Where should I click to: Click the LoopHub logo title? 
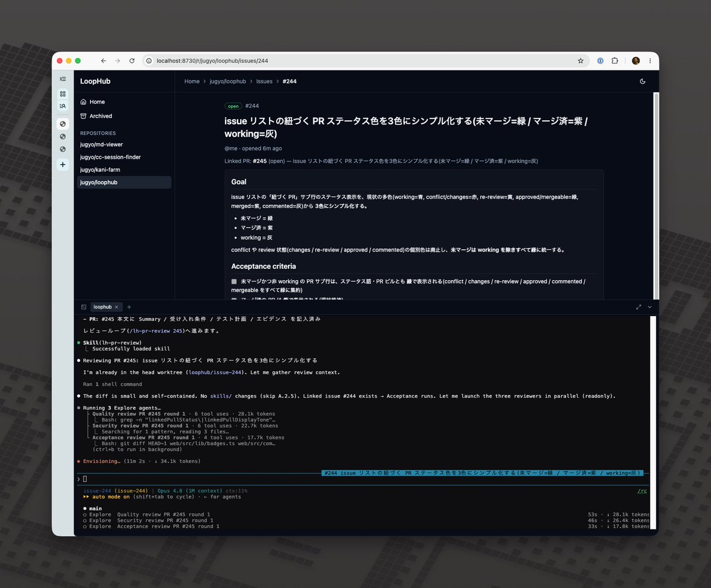[95, 81]
